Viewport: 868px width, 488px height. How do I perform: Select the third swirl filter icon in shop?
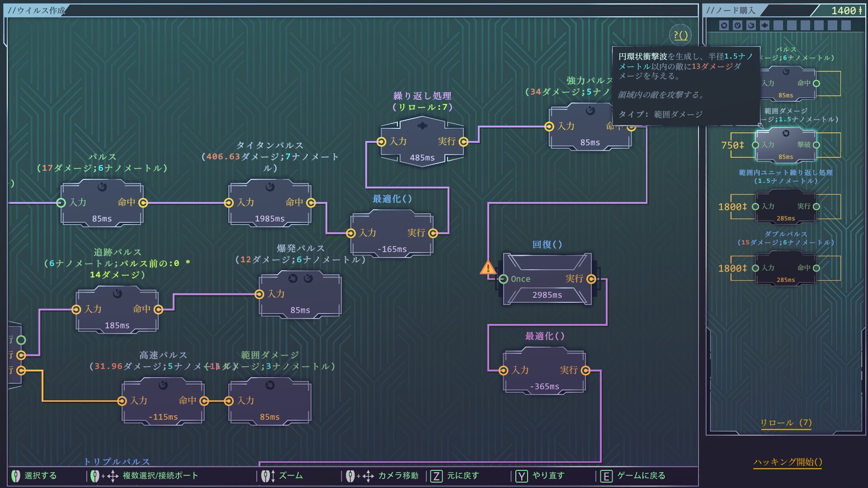tap(751, 25)
